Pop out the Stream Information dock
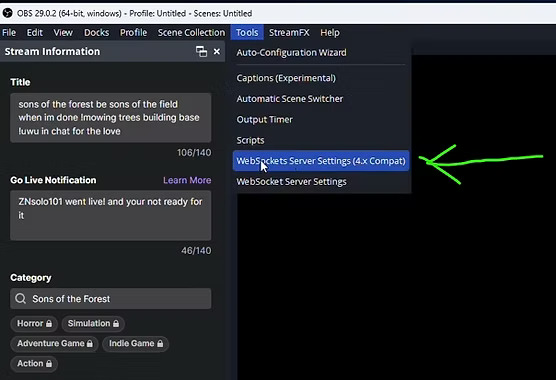 (201, 52)
